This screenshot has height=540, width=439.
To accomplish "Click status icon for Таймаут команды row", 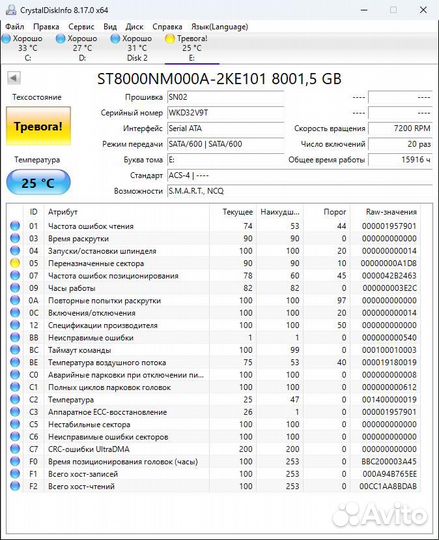I will 15,350.
